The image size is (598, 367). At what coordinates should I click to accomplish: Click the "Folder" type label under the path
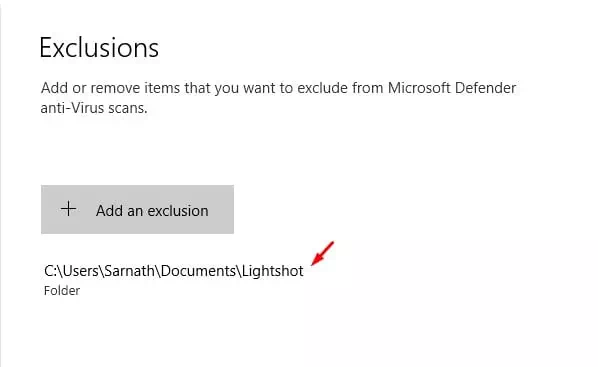pyautogui.click(x=62, y=291)
